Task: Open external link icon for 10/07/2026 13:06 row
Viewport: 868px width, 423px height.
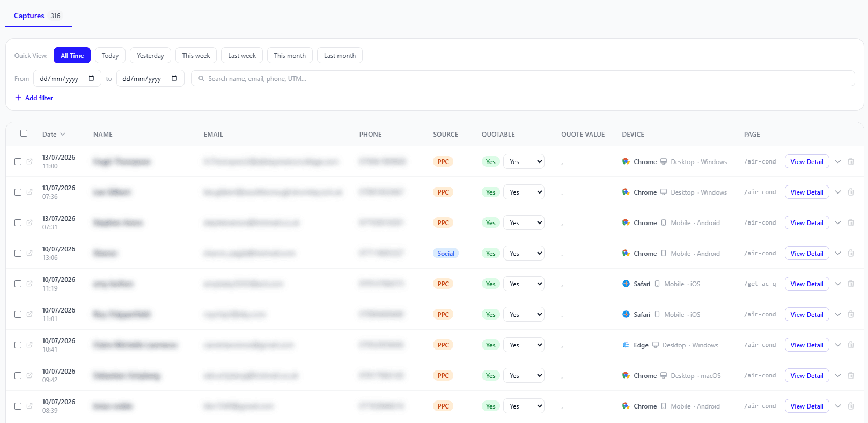Action: pos(30,253)
